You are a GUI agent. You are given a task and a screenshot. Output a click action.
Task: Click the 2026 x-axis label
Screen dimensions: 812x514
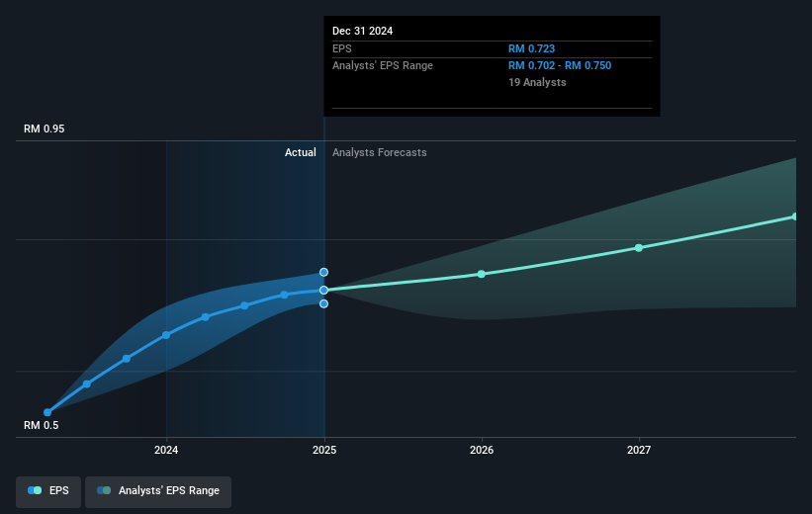tap(482, 450)
